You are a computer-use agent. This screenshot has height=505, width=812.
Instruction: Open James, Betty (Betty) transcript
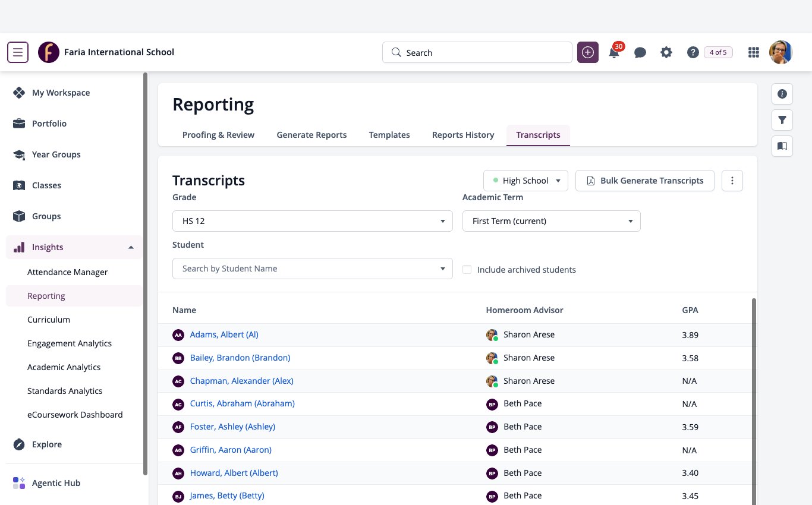coord(227,495)
